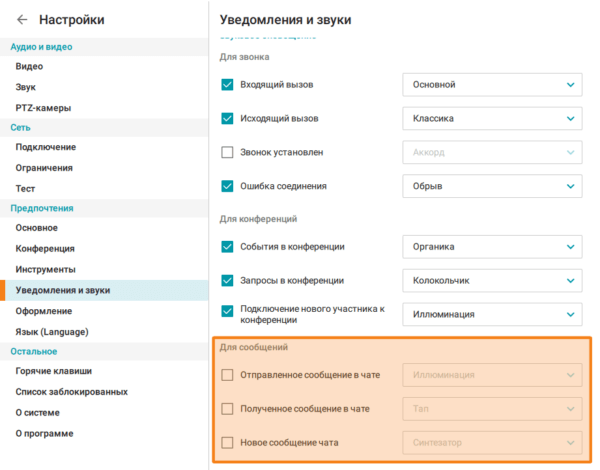Open the Видео settings section
This screenshot has height=470, width=600.
point(29,66)
